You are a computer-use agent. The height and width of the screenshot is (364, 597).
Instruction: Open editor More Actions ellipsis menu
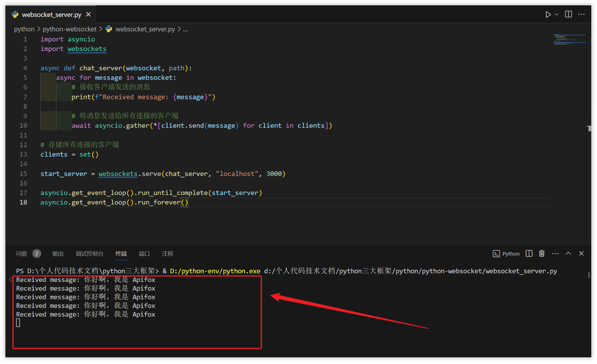click(x=581, y=14)
